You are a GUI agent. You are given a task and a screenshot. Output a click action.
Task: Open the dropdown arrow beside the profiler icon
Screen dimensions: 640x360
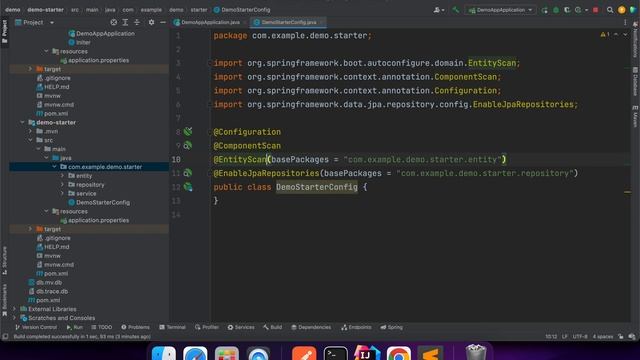587,10
